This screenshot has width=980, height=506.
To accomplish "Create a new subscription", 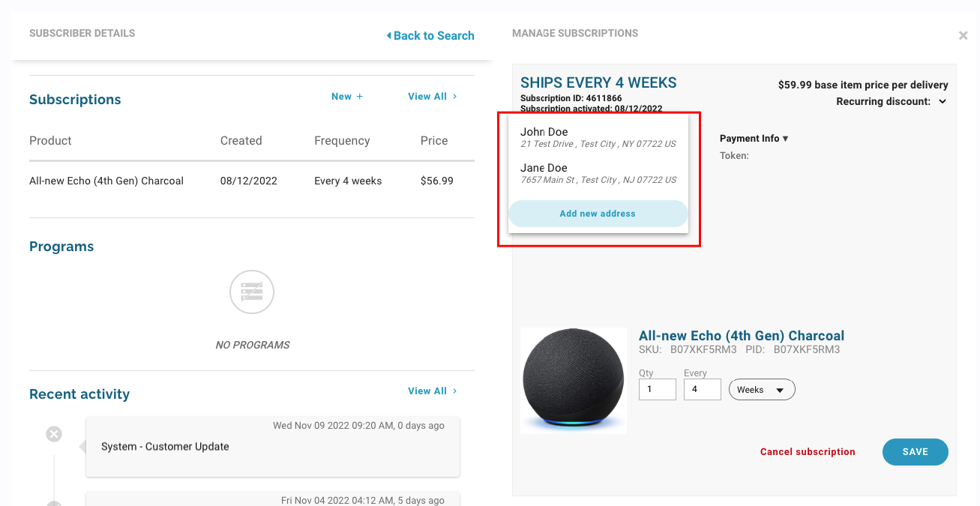I will [347, 97].
